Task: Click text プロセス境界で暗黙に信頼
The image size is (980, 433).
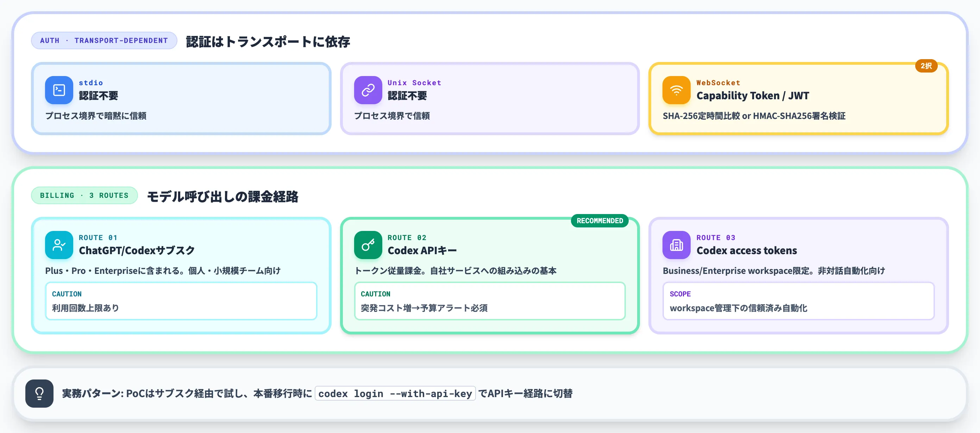Action: pos(95,116)
